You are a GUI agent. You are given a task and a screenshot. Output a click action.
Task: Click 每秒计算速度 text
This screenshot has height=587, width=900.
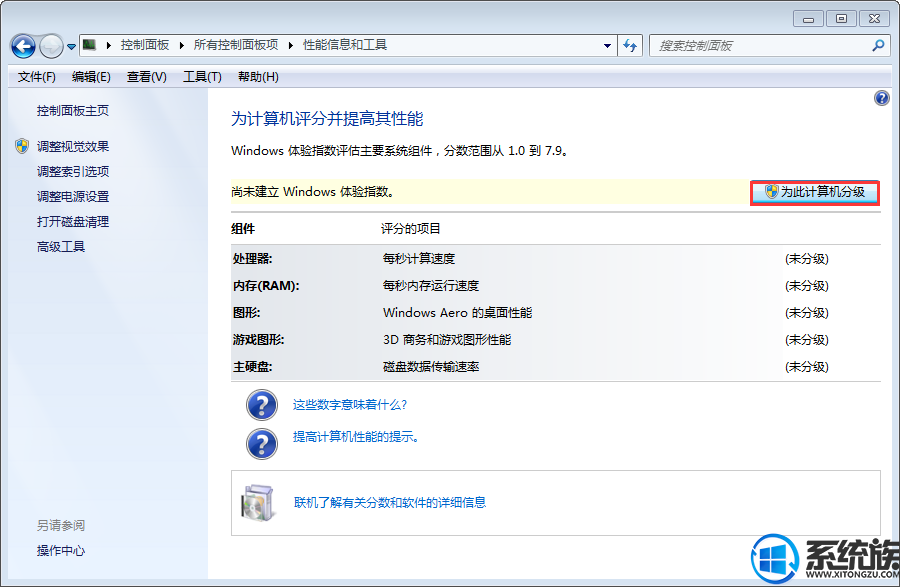[419, 259]
